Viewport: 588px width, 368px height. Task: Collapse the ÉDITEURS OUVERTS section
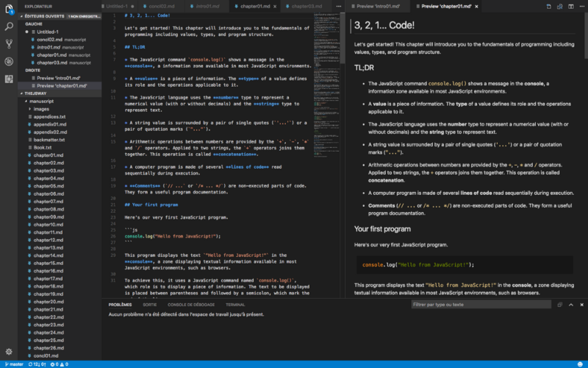click(x=60, y=16)
